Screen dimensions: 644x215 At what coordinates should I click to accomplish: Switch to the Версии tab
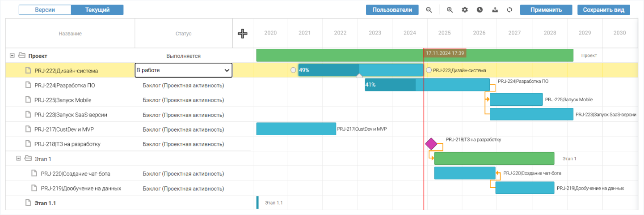click(45, 10)
